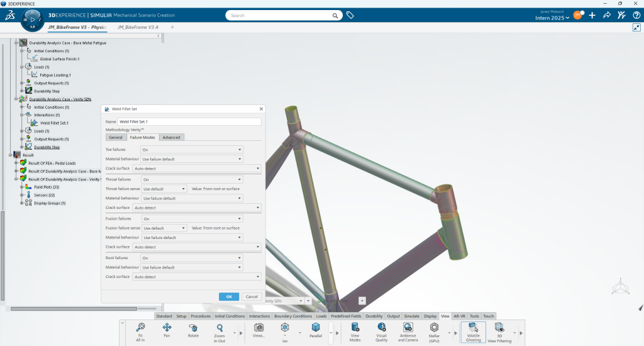
Task: Toggle Parallel projection view
Action: tap(316, 328)
